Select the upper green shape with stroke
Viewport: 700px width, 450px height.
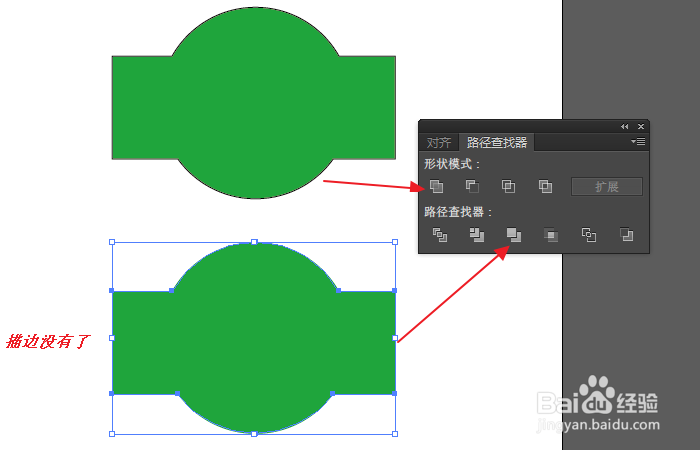click(254, 103)
